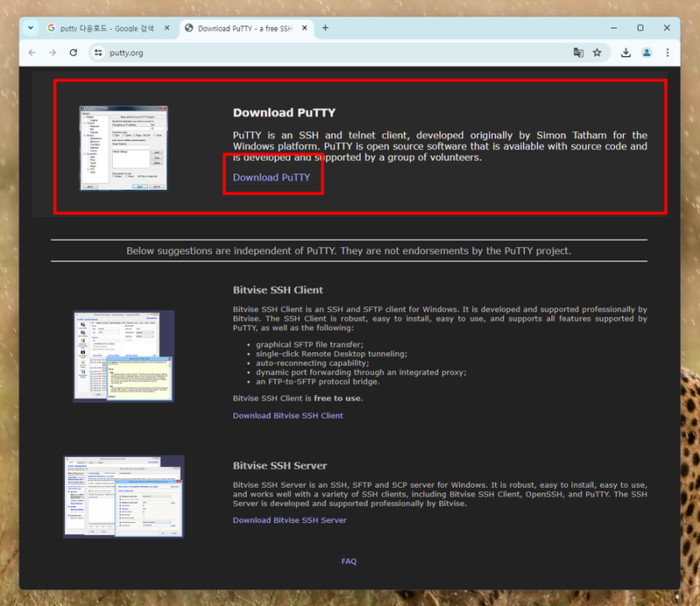Screen dimensions: 700x606
Task: Reload the putty.org page
Action: coord(73,52)
